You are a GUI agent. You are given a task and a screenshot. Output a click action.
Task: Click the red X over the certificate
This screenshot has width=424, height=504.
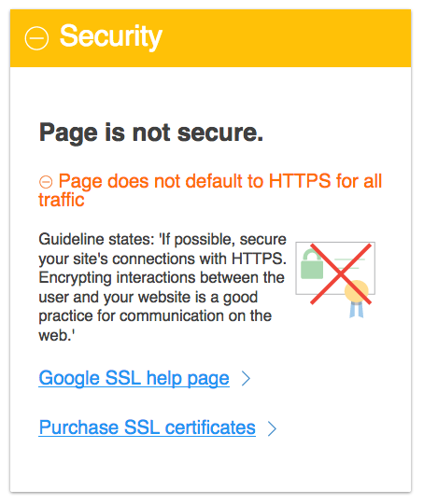341,273
